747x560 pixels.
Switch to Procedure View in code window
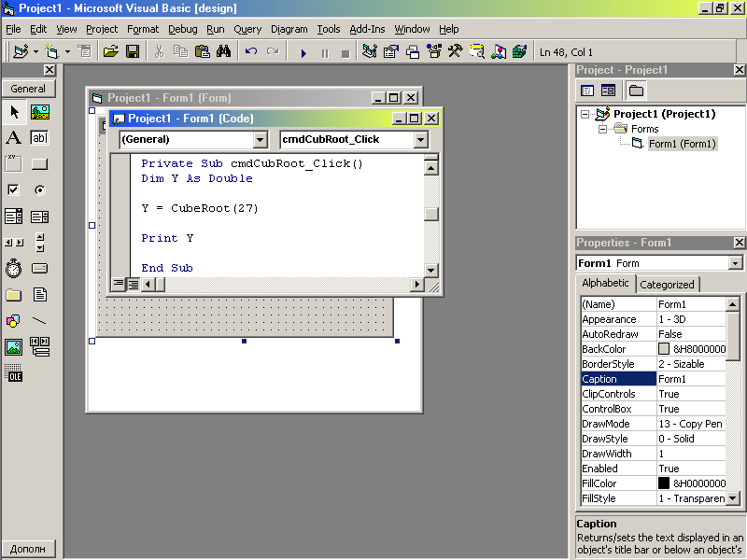coord(118,285)
